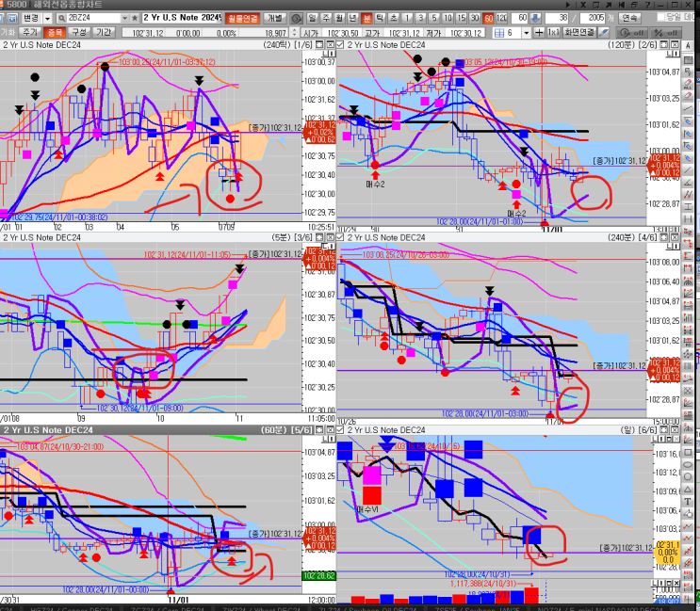Click the blue down-arrow apply icon next to 60

coord(535,18)
